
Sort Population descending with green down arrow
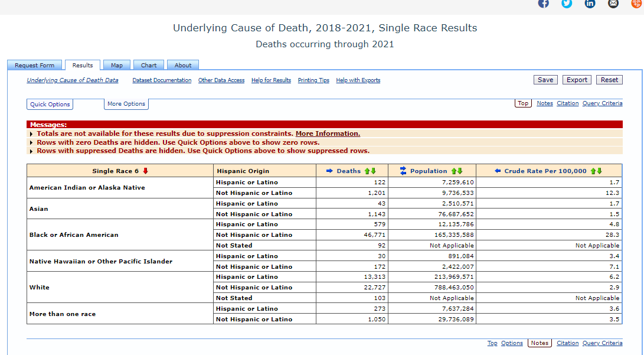(460, 171)
